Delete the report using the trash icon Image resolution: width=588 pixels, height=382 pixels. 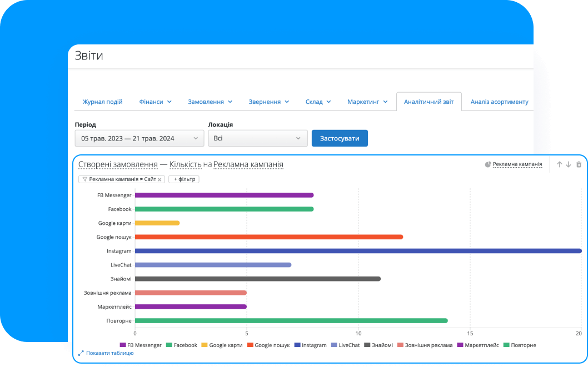coord(579,164)
